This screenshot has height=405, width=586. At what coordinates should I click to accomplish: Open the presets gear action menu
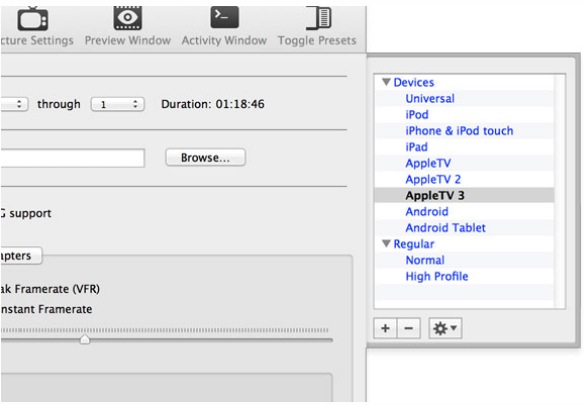tap(445, 328)
